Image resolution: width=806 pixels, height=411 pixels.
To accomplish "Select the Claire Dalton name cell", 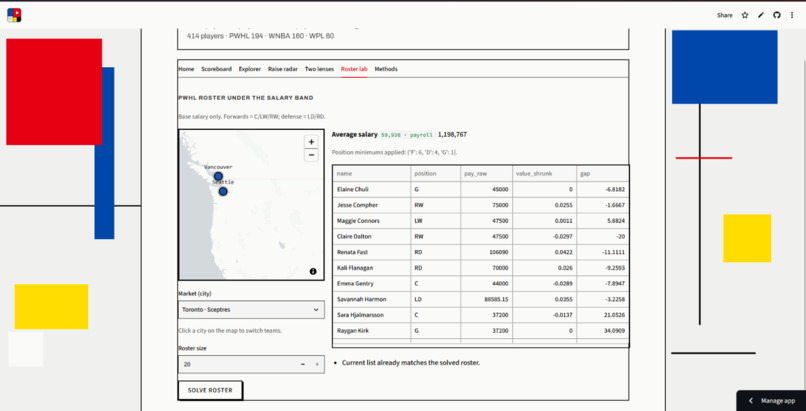I will point(371,236).
